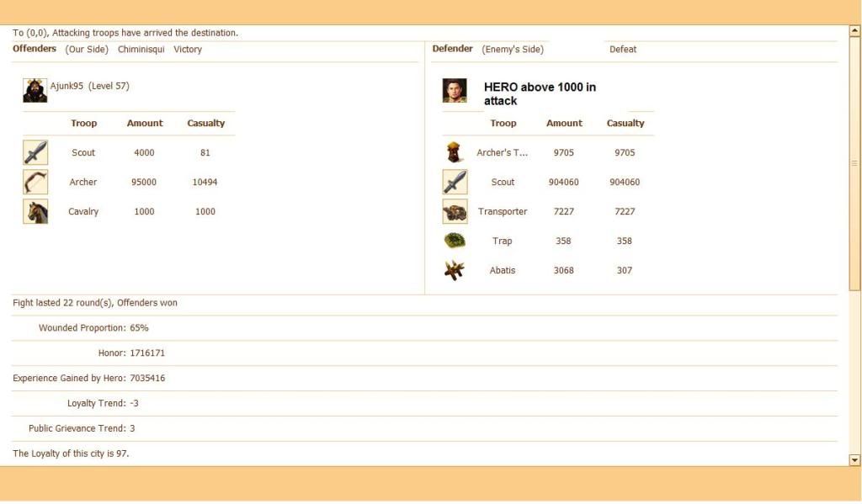Click the Archer's Tower icon
The width and height of the screenshot is (862, 504).
pyautogui.click(x=455, y=152)
